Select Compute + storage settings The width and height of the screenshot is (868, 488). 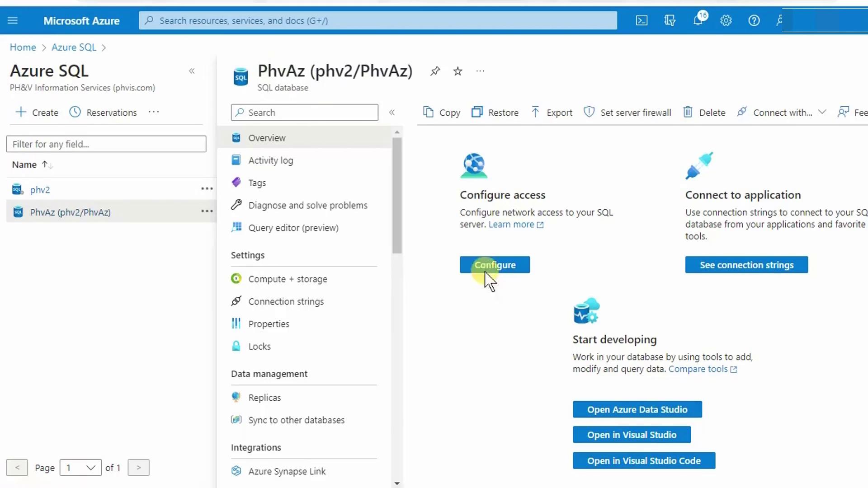[x=288, y=279]
